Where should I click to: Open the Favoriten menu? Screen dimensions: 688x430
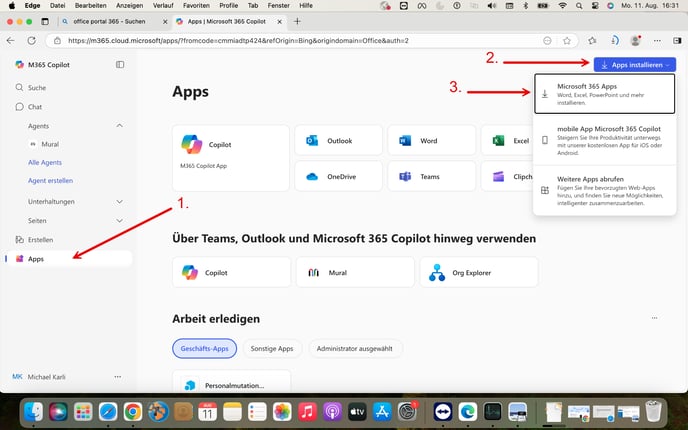click(x=196, y=5)
